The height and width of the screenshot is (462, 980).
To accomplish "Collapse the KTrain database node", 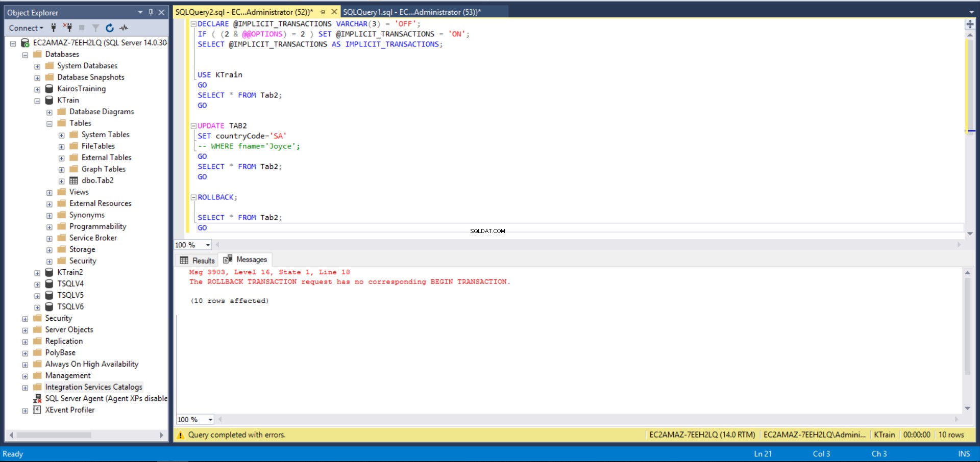I will [x=37, y=101].
